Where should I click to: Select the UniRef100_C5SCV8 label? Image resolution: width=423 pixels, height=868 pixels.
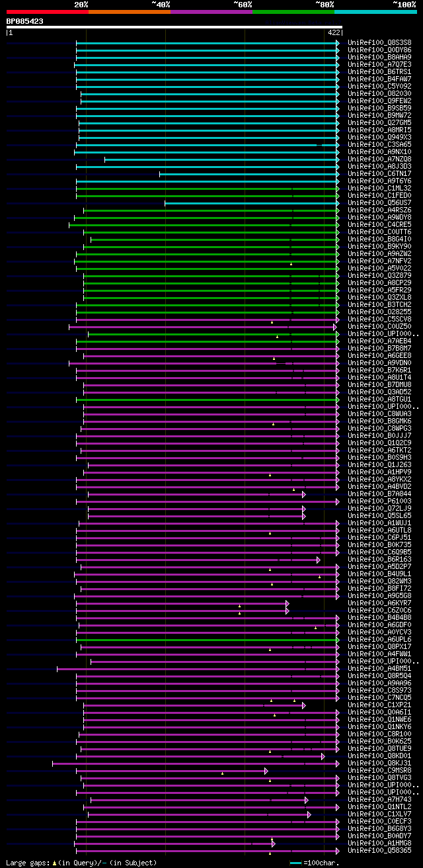pos(379,319)
